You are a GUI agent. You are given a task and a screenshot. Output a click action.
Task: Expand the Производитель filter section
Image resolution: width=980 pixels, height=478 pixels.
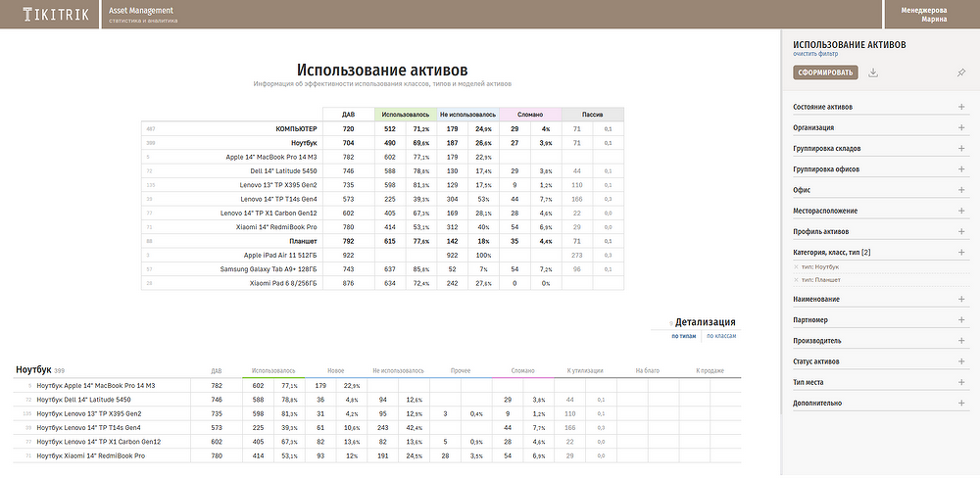(x=960, y=341)
